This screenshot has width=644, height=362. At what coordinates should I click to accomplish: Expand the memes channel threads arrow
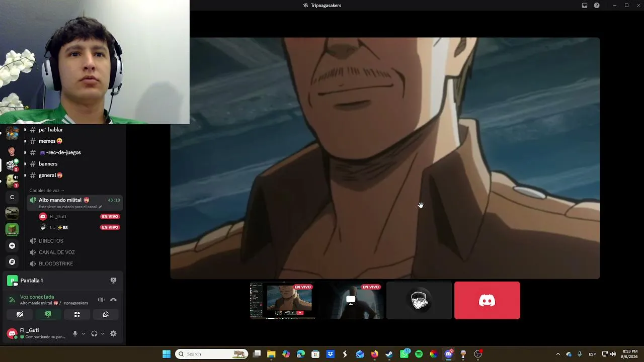(x=25, y=141)
